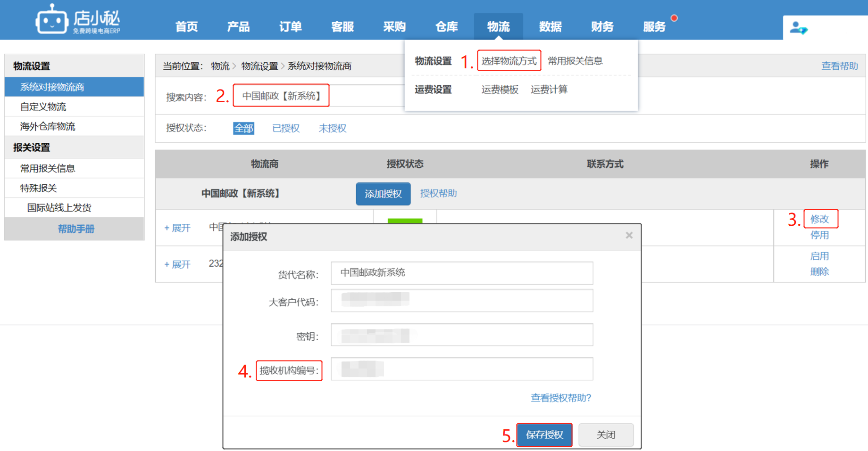Open the 产品 menu
The image size is (868, 451).
point(238,27)
